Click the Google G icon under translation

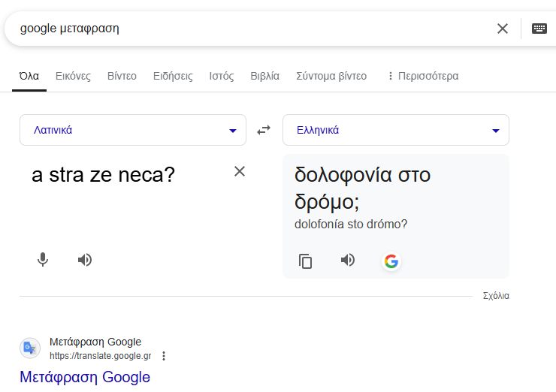coord(391,261)
